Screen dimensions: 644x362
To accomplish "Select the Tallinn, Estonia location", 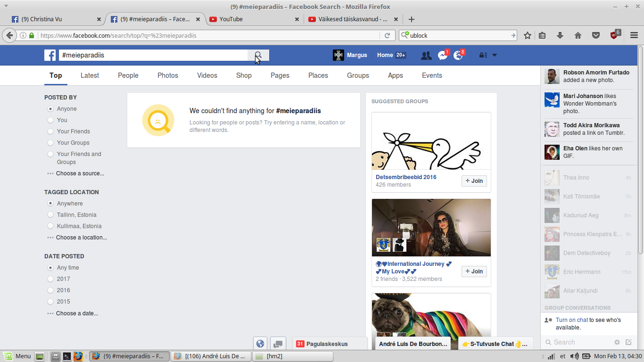I will click(x=50, y=215).
